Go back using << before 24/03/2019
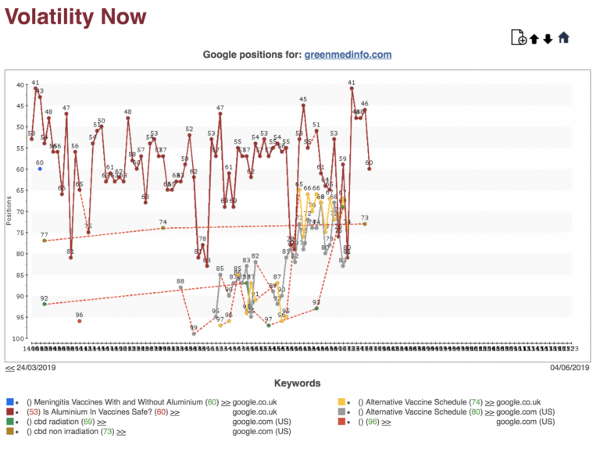 coord(10,368)
